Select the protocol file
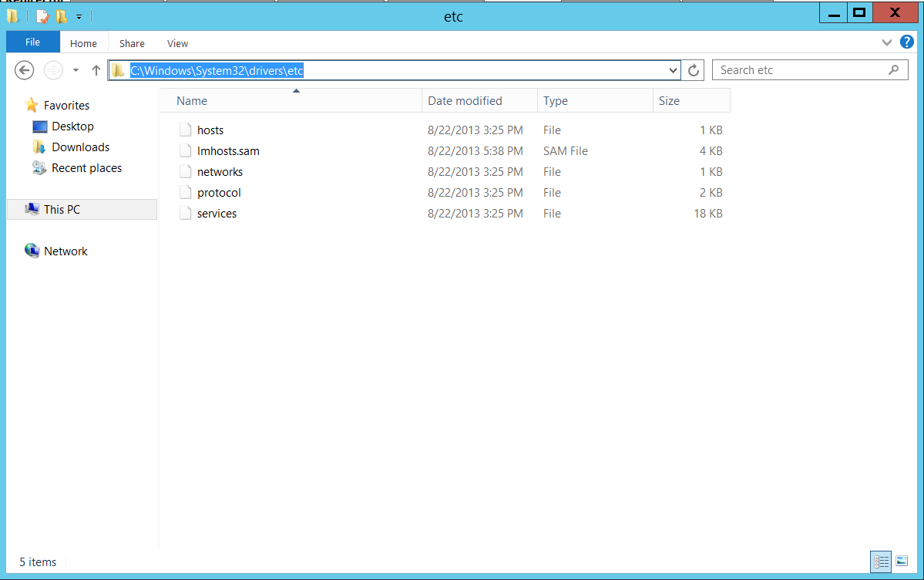Screen dimensions: 924x580 [x=219, y=192]
